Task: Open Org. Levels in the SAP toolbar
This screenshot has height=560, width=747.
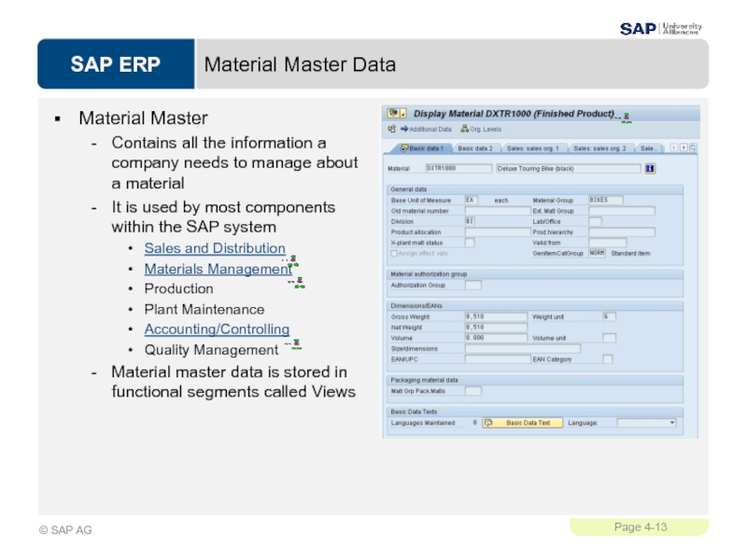Action: point(481,129)
